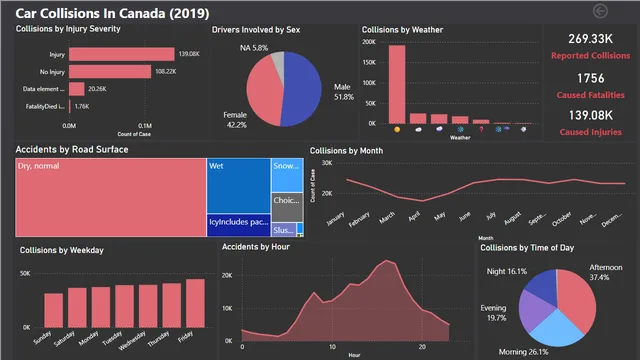Click the 108.22K data label
640x360 pixels.
tap(166, 71)
